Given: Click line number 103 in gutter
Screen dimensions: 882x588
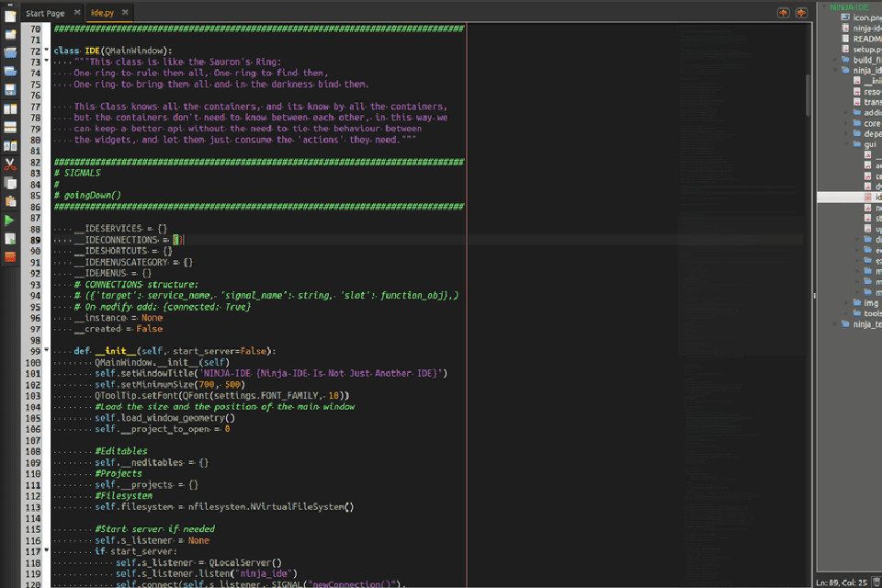Looking at the screenshot, I should (33, 396).
